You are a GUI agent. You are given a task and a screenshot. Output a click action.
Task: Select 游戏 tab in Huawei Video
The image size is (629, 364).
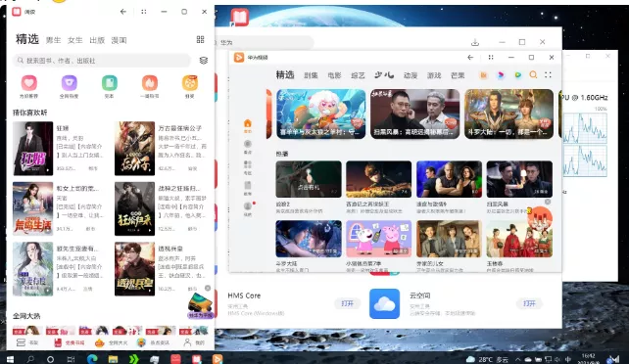[434, 75]
